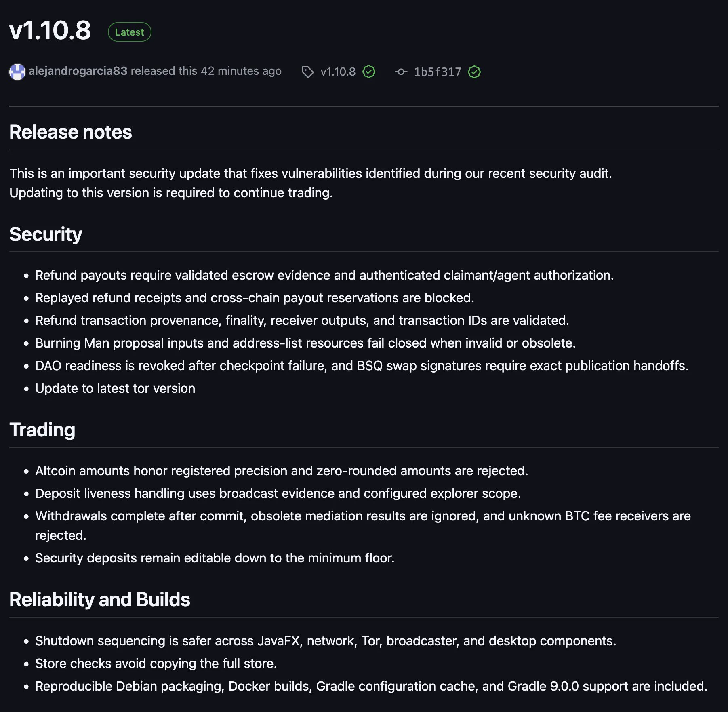Open the alejandrogarcia83 profile link
Screen dimensions: 728x712
[78, 71]
